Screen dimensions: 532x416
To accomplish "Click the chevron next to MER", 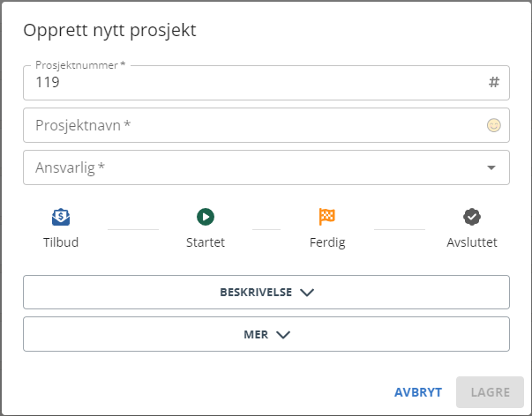I will coord(283,335).
